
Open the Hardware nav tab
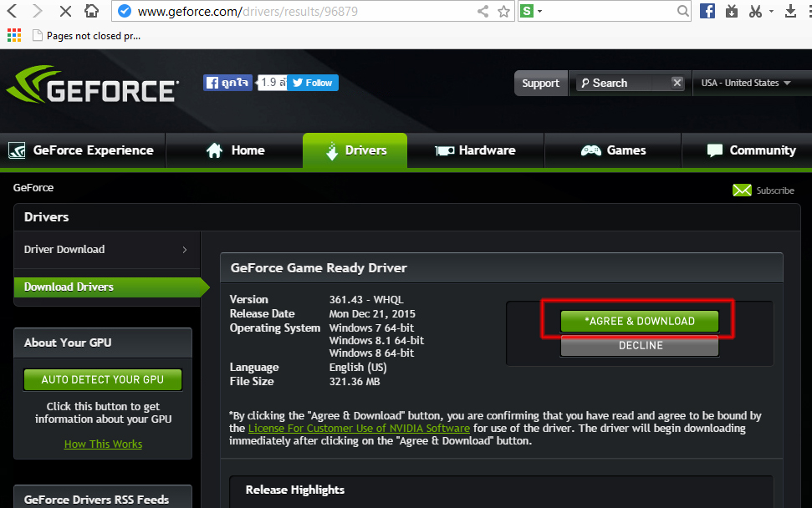(475, 150)
